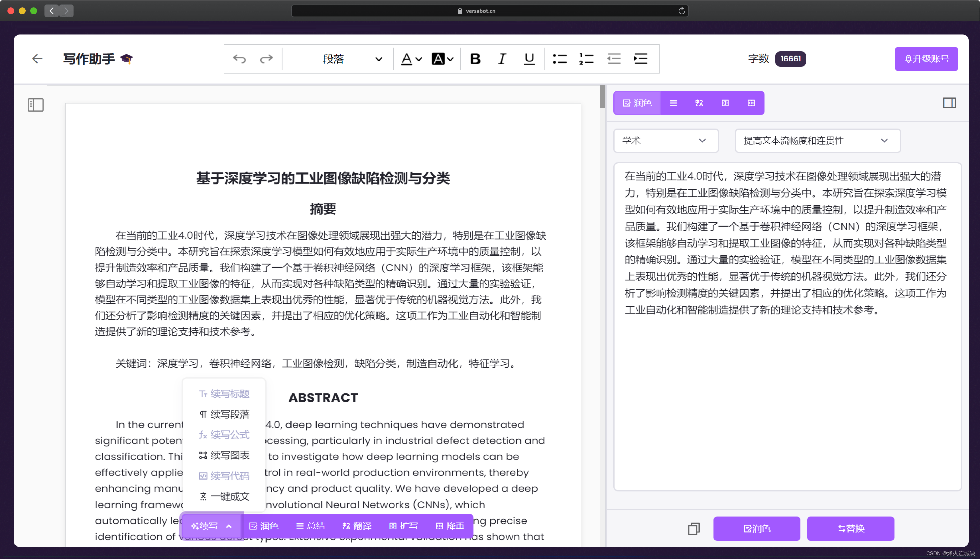Toggle italic formatting
The width and height of the screenshot is (980, 559).
pyautogui.click(x=502, y=59)
